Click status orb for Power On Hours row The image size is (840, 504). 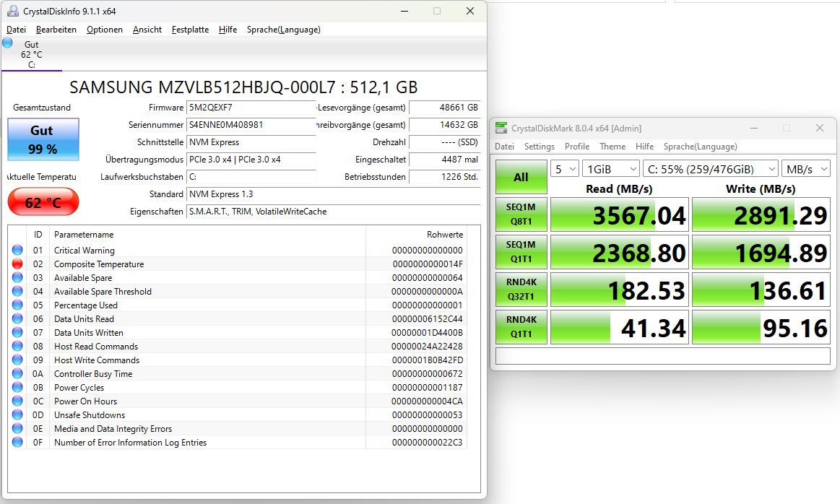[17, 401]
